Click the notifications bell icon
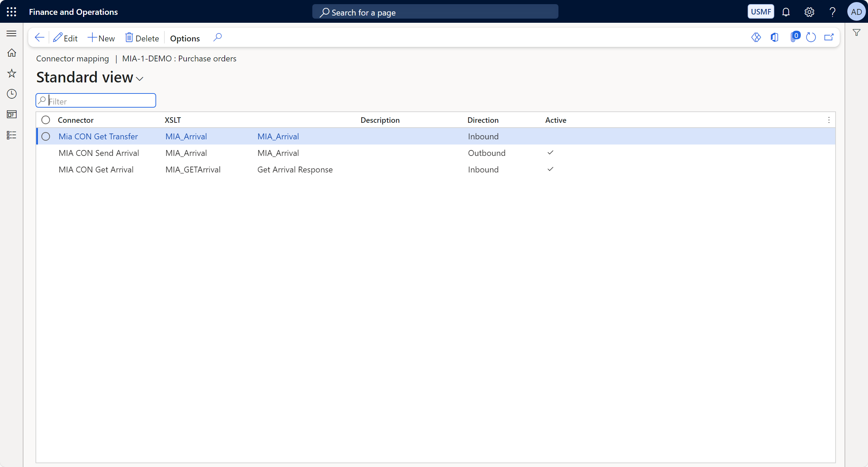This screenshot has width=868, height=467. click(786, 12)
